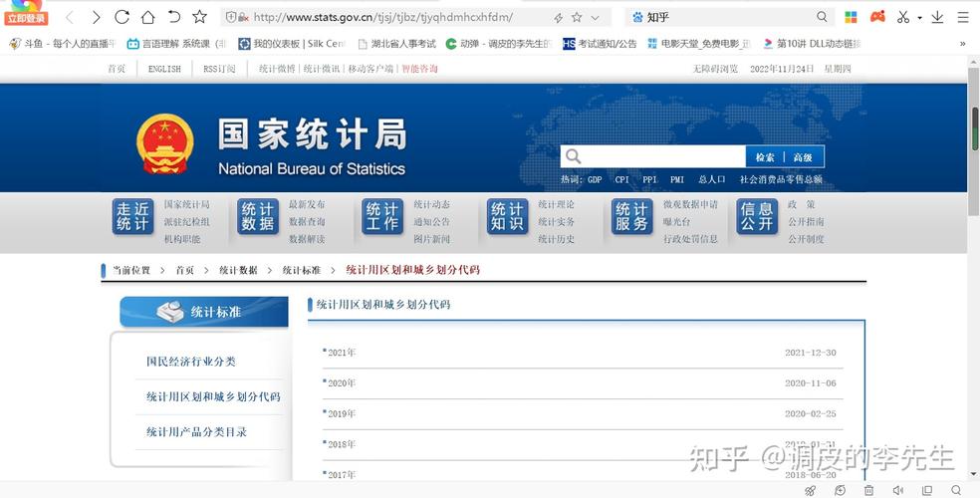
Task: Open the downloads arrow icon
Action: [937, 17]
